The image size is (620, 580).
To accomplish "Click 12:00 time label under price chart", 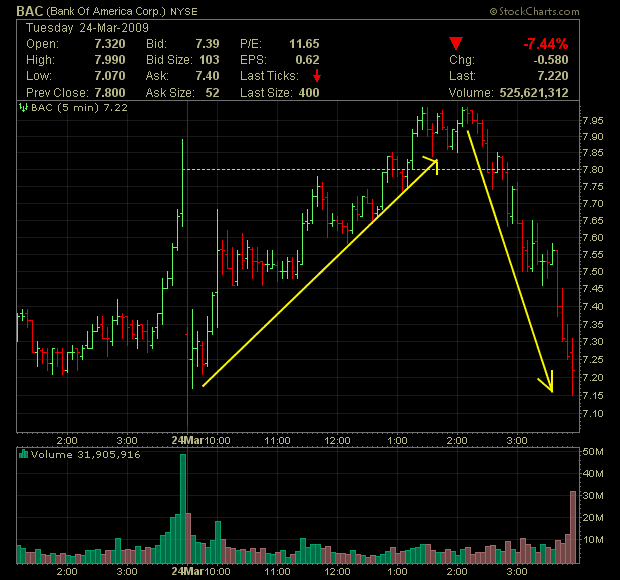I will click(337, 440).
